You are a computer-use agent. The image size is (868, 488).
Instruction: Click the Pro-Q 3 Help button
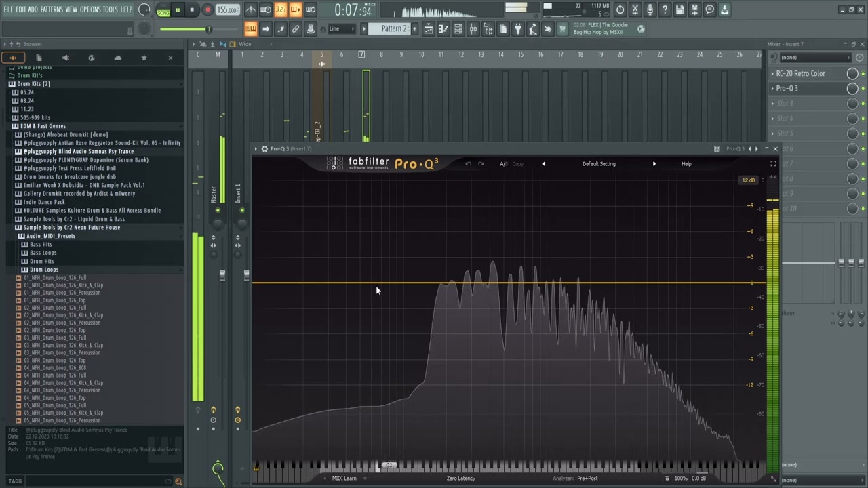pos(686,164)
